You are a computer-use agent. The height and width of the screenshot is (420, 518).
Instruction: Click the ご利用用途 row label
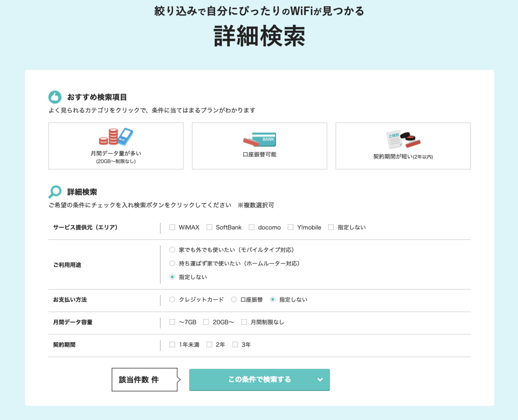67,265
